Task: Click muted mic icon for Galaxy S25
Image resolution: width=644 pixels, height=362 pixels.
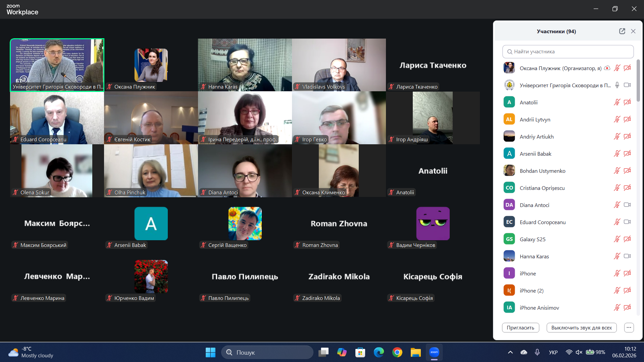Action: 617,239
